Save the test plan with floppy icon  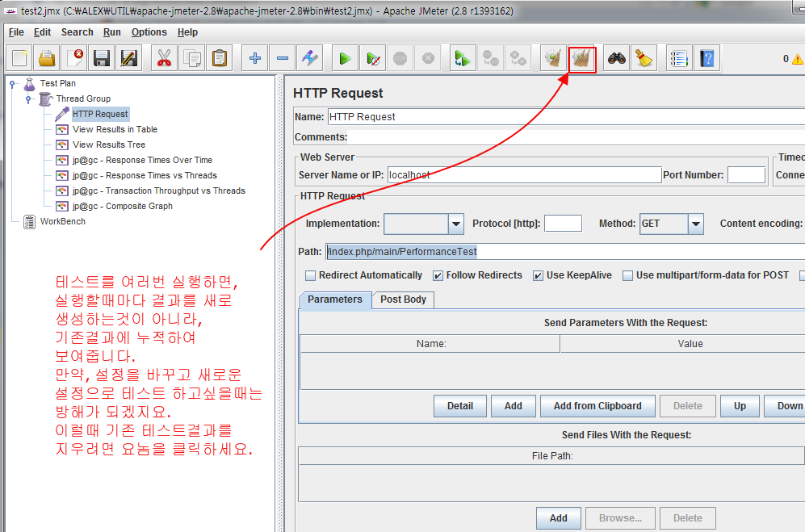(x=102, y=59)
